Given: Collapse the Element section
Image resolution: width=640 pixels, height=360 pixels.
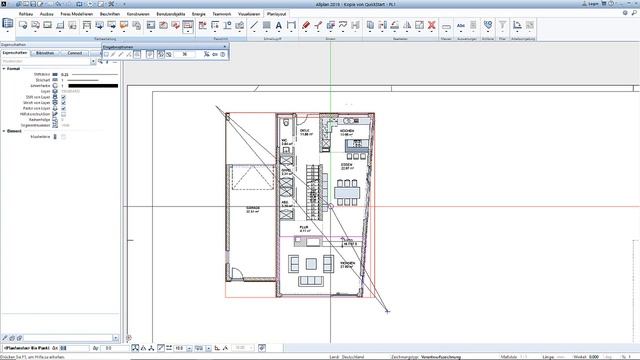Looking at the screenshot, I should (x=4, y=131).
